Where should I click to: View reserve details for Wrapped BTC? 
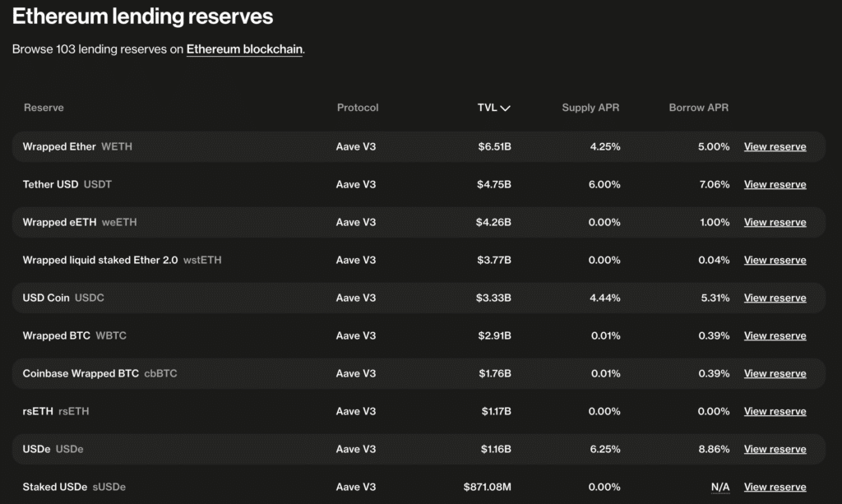(x=774, y=335)
